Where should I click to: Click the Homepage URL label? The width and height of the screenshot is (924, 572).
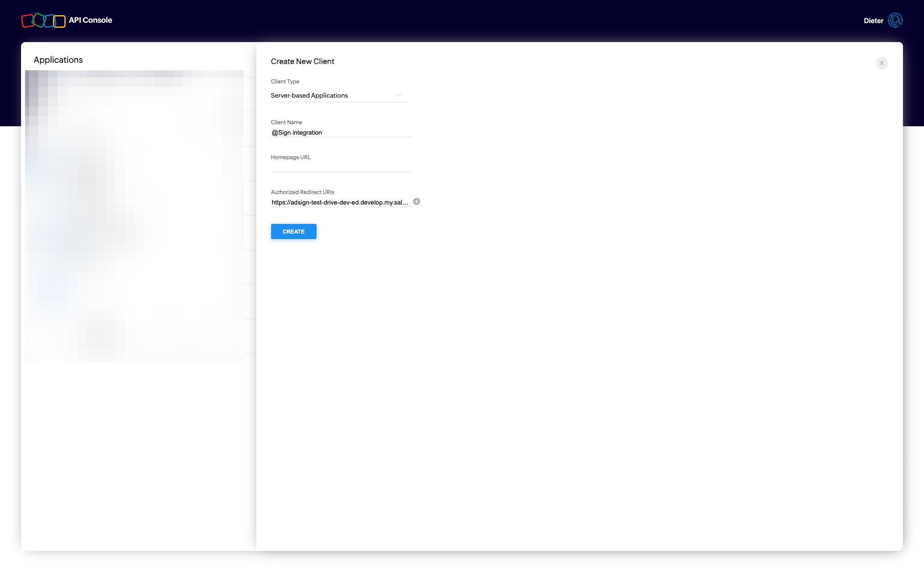[x=290, y=157]
